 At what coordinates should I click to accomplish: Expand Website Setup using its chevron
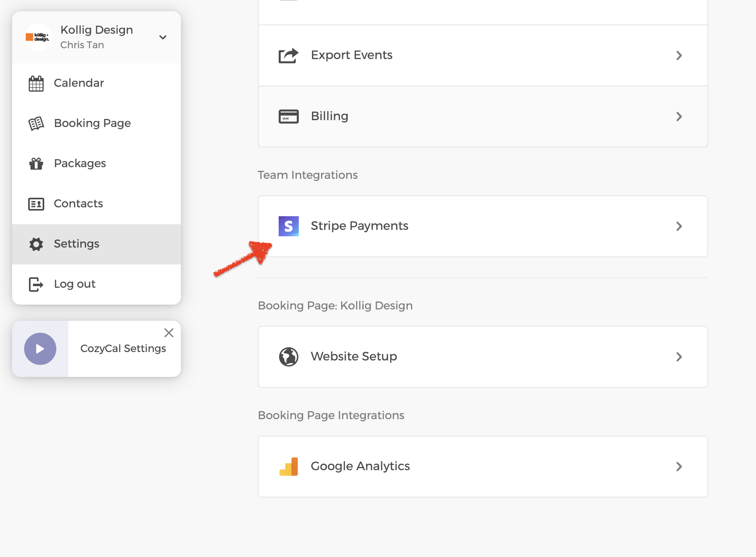click(x=679, y=357)
